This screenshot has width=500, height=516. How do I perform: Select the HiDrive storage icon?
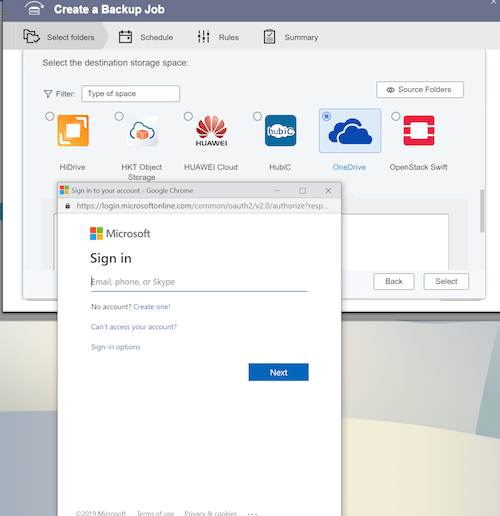tap(73, 130)
